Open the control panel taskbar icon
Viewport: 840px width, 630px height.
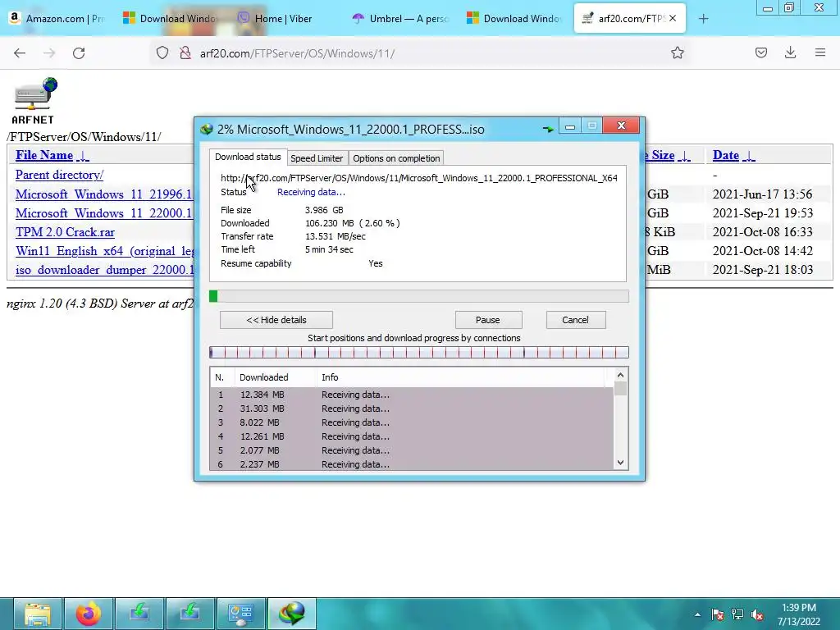pyautogui.click(x=240, y=614)
